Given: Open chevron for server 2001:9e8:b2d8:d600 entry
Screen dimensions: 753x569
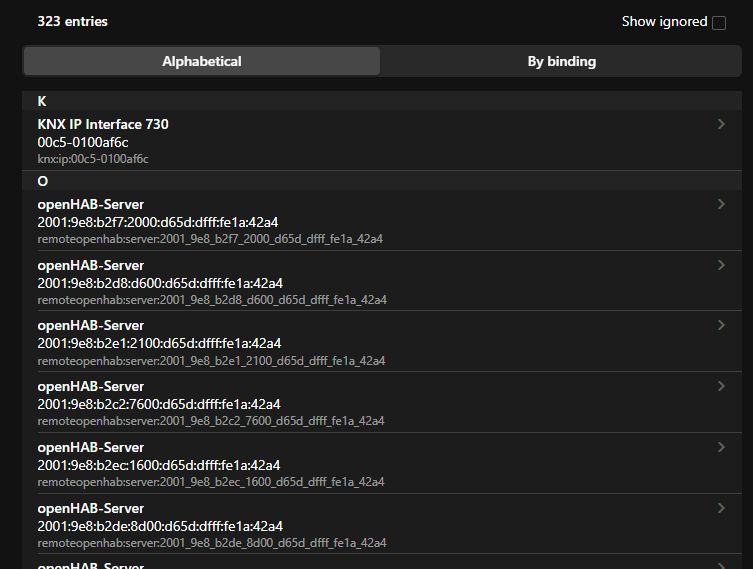Looking at the screenshot, I should pyautogui.click(x=721, y=266).
